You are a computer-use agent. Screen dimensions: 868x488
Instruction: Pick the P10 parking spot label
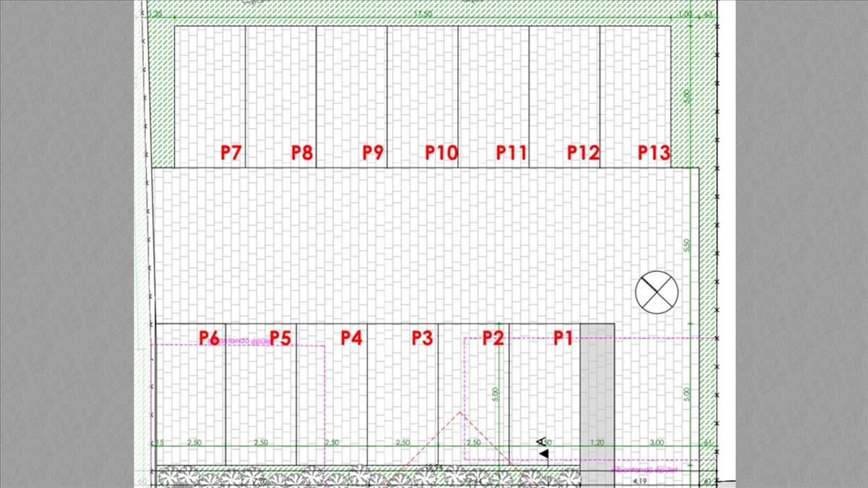click(441, 153)
